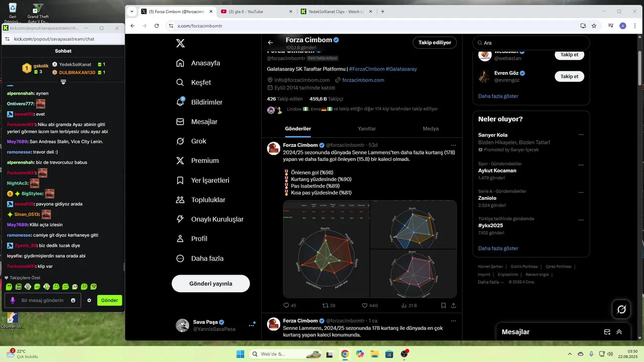The height and width of the screenshot is (362, 644).
Task: Open large radar chart image in post
Action: [327, 249]
